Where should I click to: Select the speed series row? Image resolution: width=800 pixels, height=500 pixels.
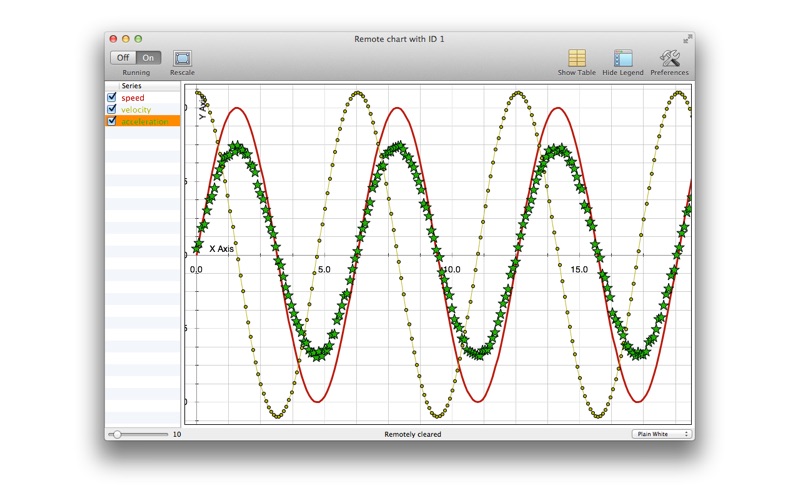click(143, 97)
